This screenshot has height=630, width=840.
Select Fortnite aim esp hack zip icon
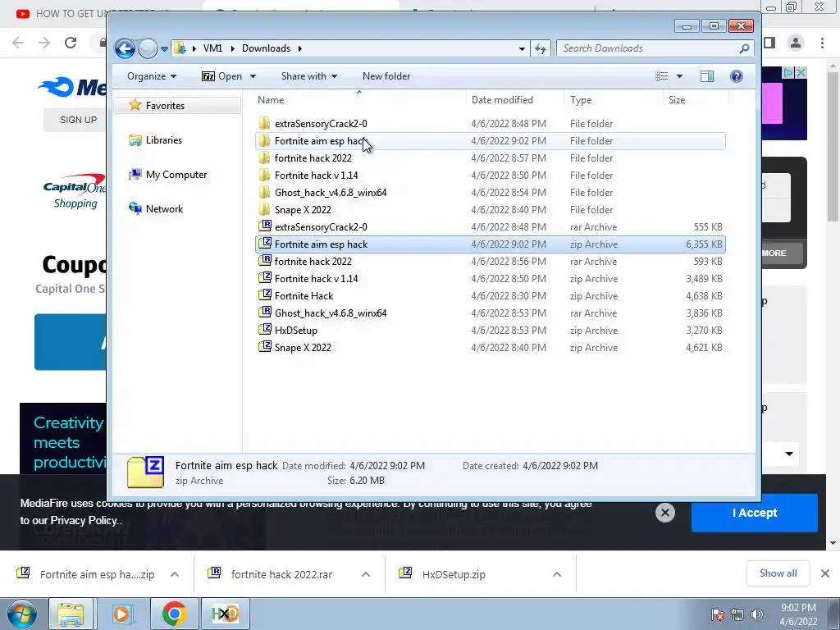(265, 244)
